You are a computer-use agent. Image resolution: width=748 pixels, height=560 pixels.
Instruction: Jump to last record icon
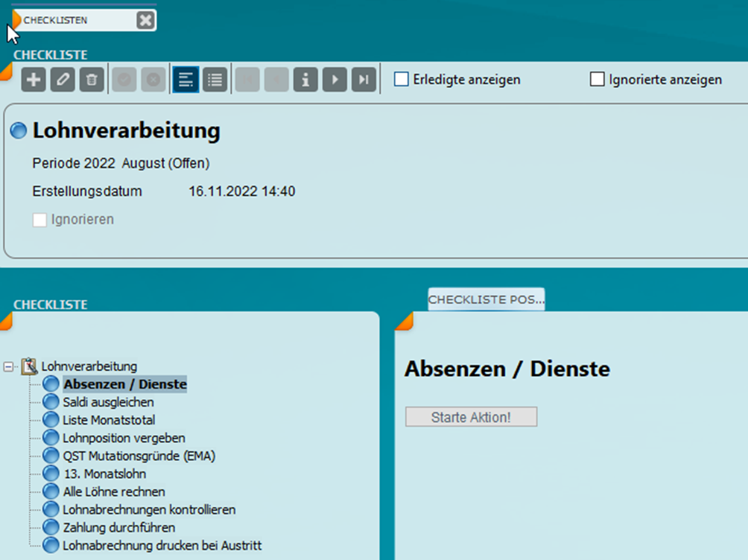click(364, 80)
